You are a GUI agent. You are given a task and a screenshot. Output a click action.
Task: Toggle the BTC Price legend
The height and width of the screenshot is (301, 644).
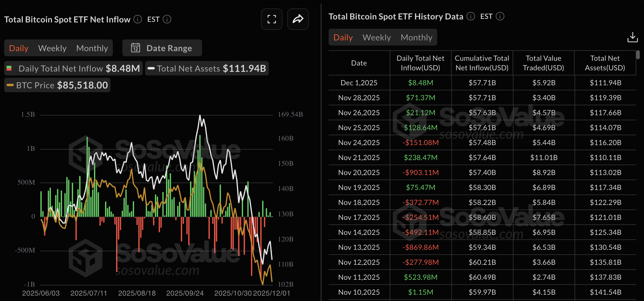[57, 85]
